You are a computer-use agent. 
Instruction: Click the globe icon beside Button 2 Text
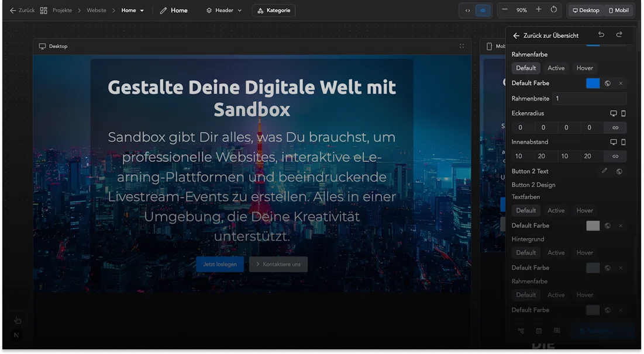point(619,172)
